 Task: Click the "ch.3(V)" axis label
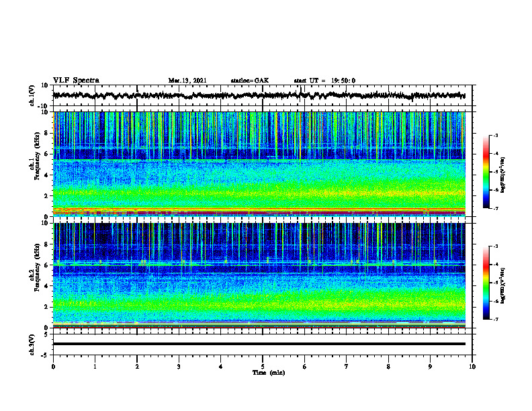(32, 345)
